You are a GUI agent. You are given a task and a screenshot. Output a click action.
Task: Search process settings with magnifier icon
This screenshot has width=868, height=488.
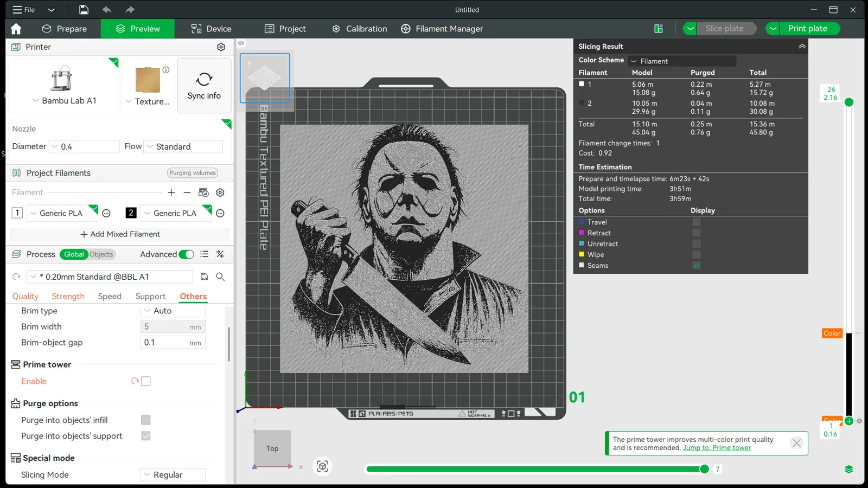coord(220,277)
